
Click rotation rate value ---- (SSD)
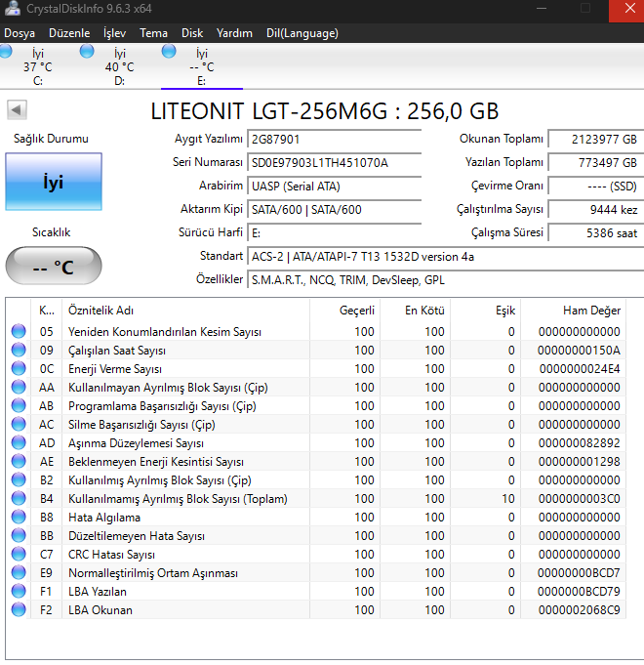(596, 186)
